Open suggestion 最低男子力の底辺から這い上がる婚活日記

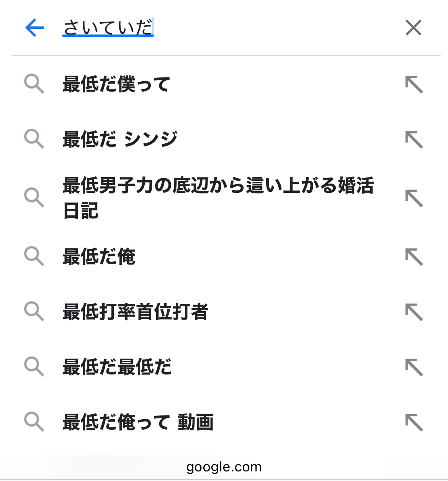[218, 198]
